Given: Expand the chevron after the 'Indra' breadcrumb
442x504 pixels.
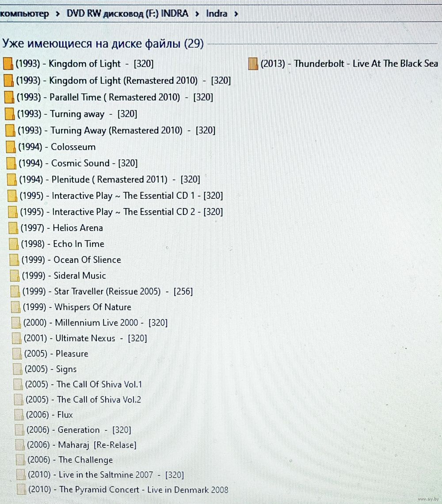Looking at the screenshot, I should click(236, 14).
